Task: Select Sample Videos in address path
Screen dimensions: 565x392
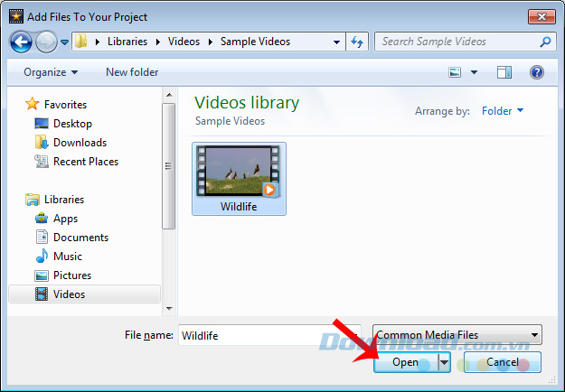Action: (255, 42)
